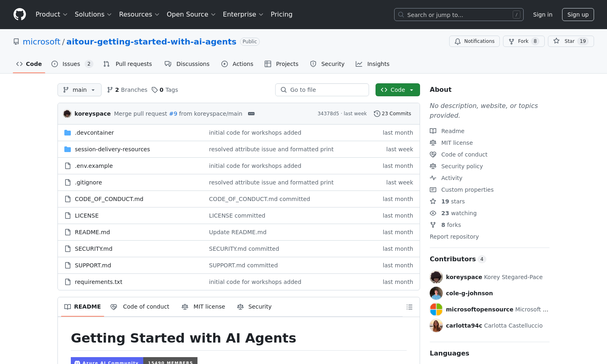Click koreyspace avatar in Contributors
607x364 pixels.
436,277
